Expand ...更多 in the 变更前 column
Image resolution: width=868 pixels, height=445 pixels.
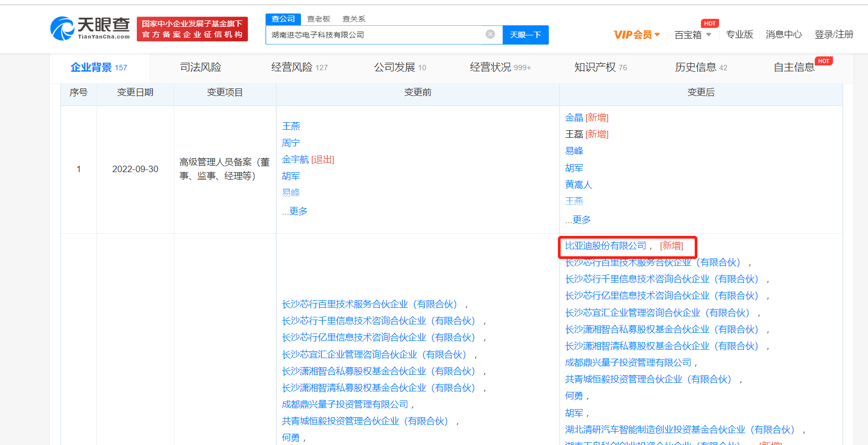pos(295,211)
